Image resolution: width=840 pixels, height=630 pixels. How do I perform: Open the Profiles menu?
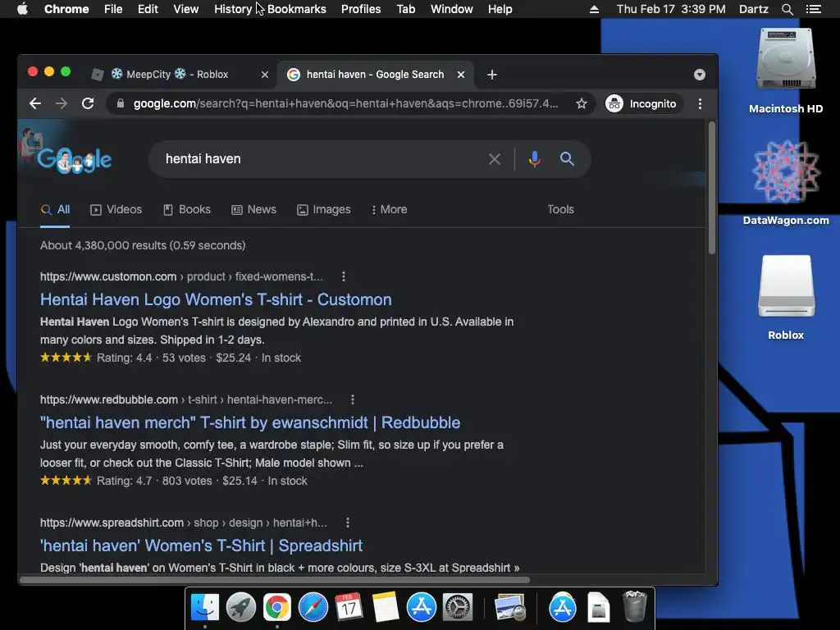(361, 9)
